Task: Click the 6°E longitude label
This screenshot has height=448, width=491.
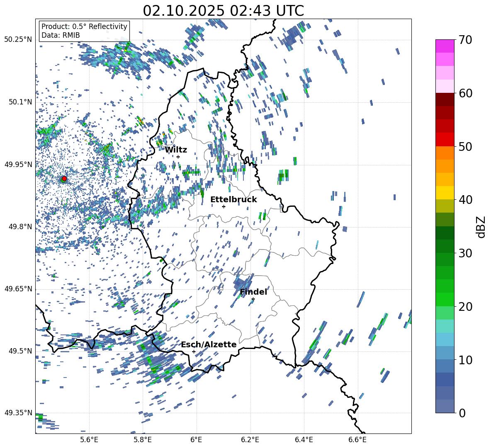Action: click(x=196, y=440)
